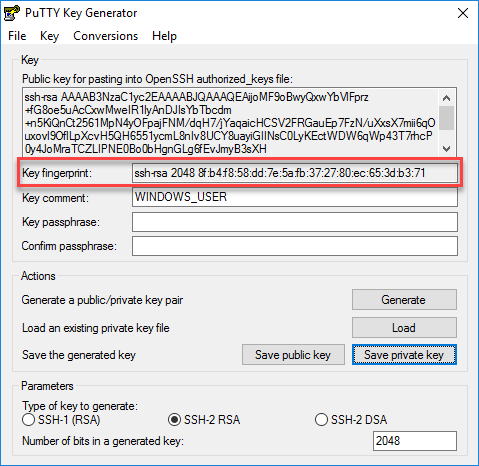The image size is (479, 466).
Task: Click Load to open existing key
Action: (404, 328)
